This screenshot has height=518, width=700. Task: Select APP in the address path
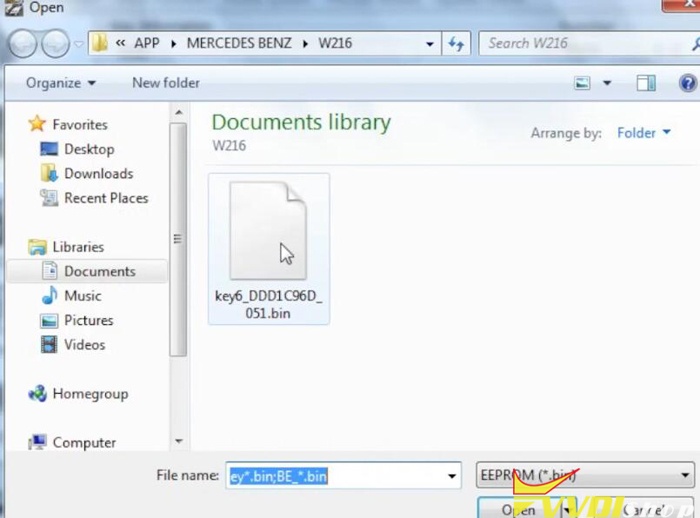click(x=147, y=43)
